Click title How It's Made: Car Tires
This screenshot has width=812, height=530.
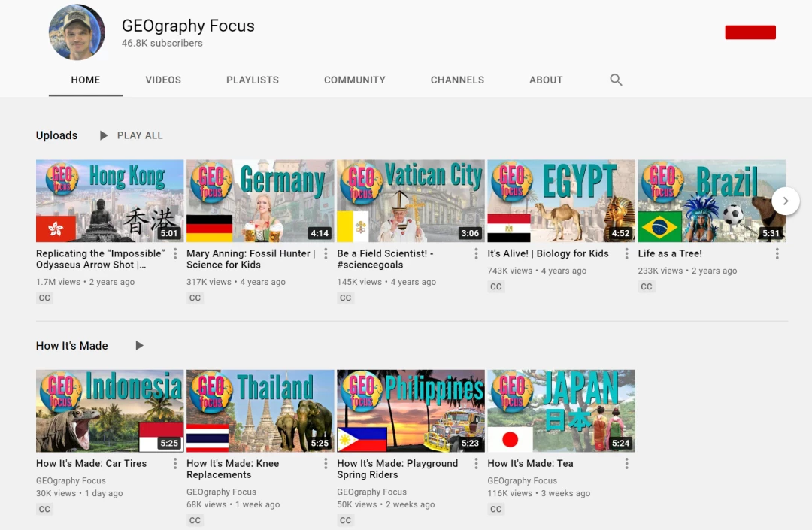pyautogui.click(x=91, y=463)
